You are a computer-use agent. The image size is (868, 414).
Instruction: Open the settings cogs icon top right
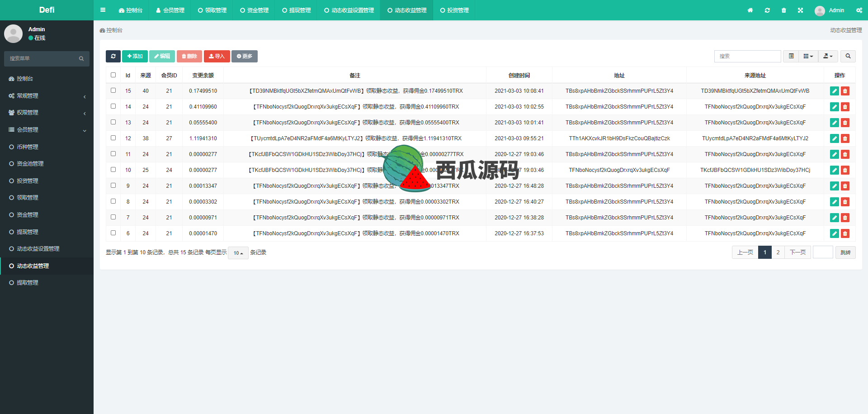[859, 10]
